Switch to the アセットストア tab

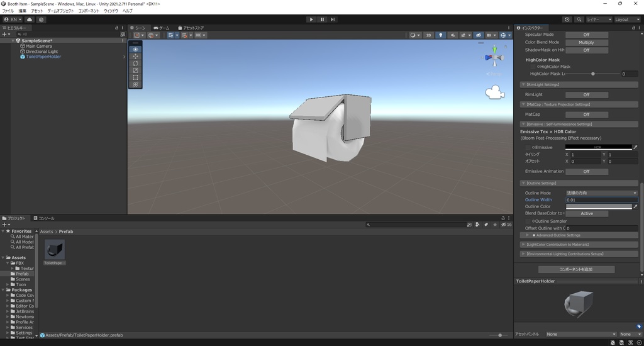pos(191,28)
